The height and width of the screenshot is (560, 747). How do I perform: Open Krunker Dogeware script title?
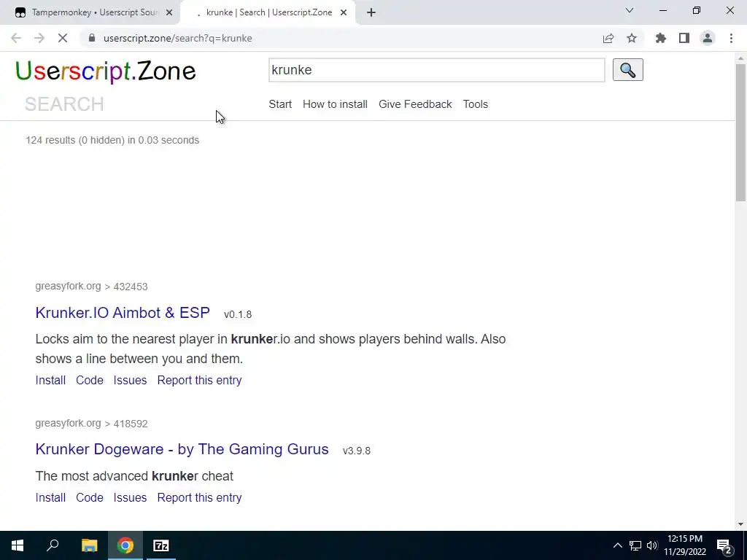point(182,449)
